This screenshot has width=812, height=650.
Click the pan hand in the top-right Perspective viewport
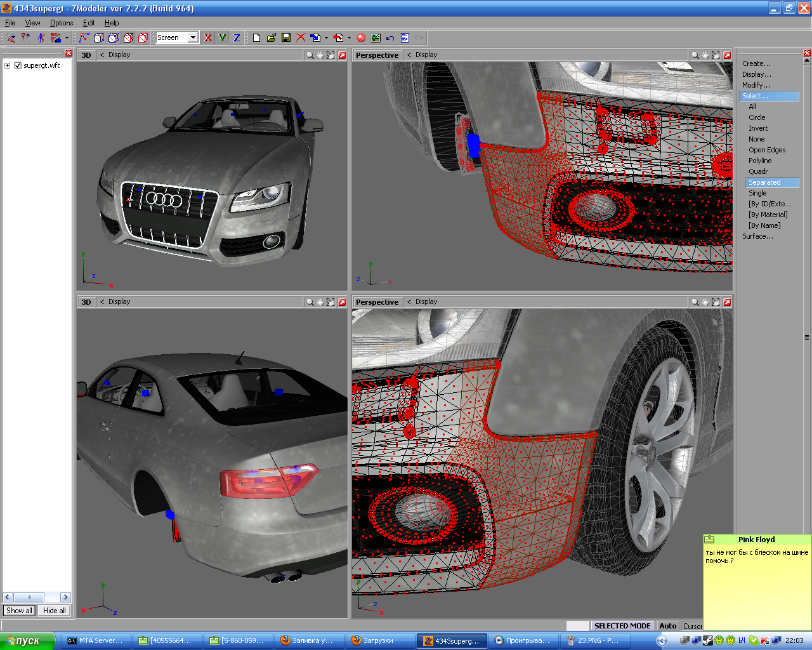tap(705, 55)
